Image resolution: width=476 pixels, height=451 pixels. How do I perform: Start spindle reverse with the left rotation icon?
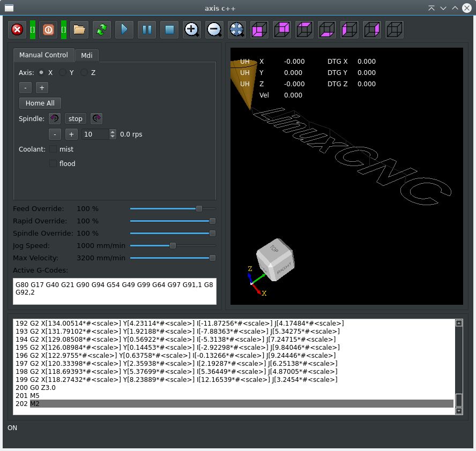coord(55,118)
